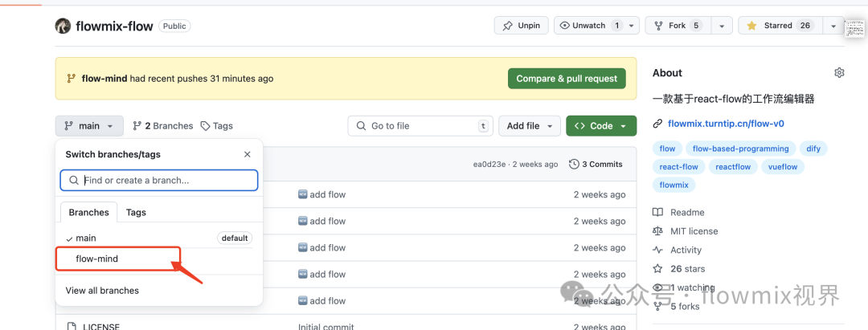868x330 pixels.
Task: Open the flowmix.turntip.cn/flow-v0 link
Action: (x=726, y=124)
